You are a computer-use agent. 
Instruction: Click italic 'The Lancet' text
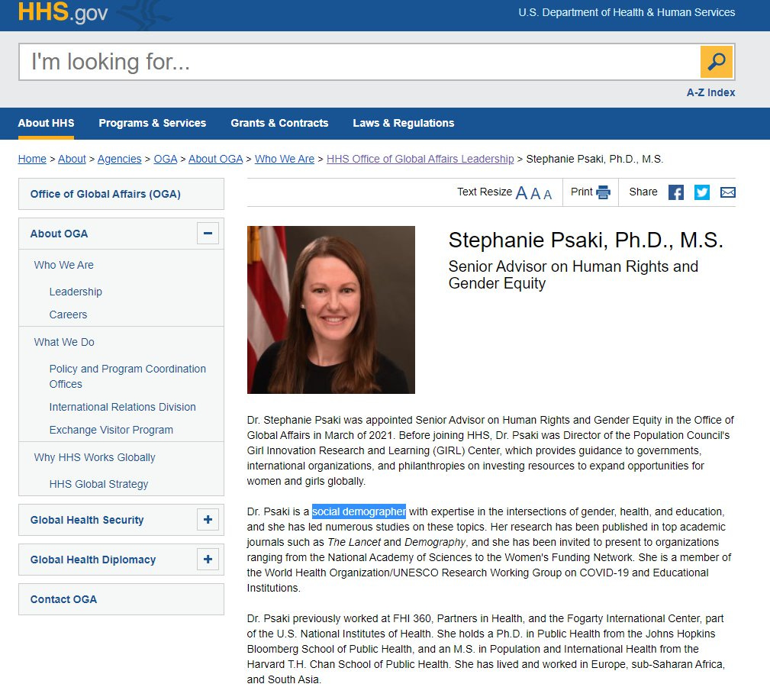pyautogui.click(x=354, y=542)
